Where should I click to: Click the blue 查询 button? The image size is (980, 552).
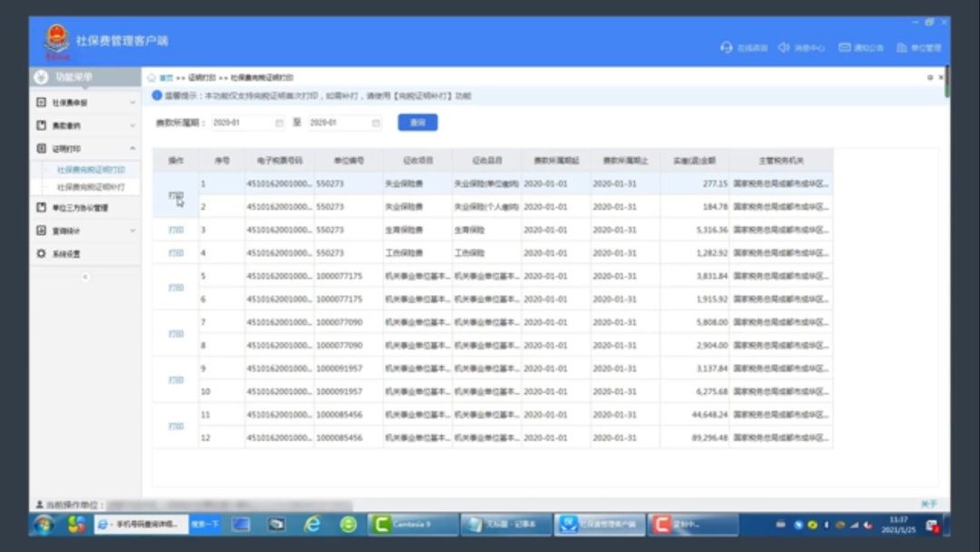click(417, 123)
